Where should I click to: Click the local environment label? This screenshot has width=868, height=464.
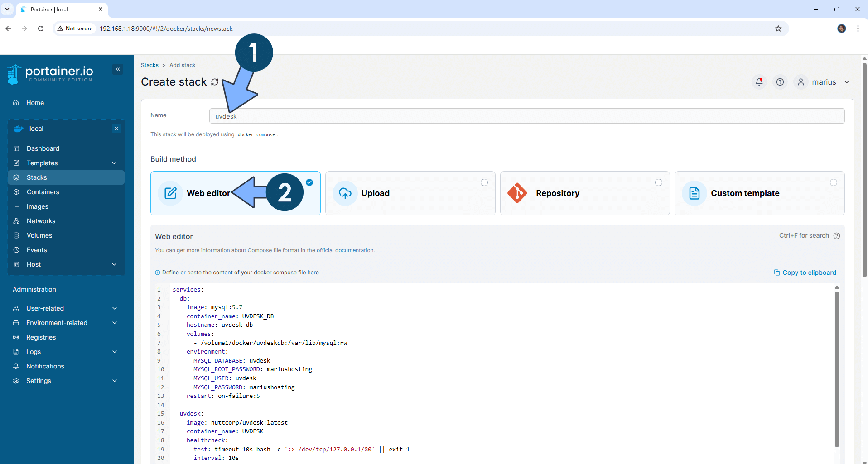pos(36,129)
